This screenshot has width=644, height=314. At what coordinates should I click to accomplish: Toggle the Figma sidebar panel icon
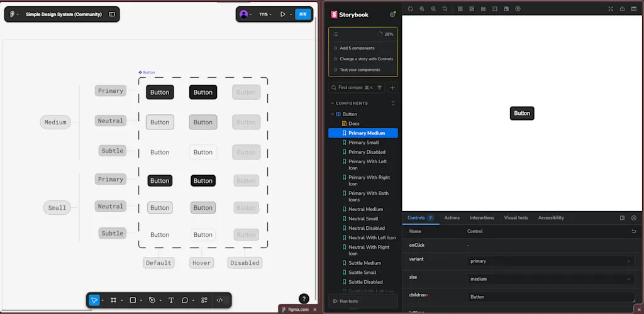112,14
